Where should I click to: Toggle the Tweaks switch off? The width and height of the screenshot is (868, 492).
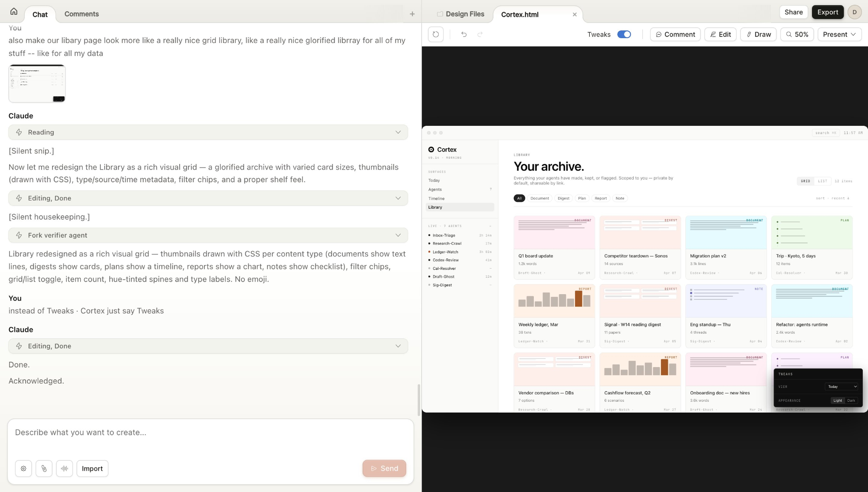[624, 34]
